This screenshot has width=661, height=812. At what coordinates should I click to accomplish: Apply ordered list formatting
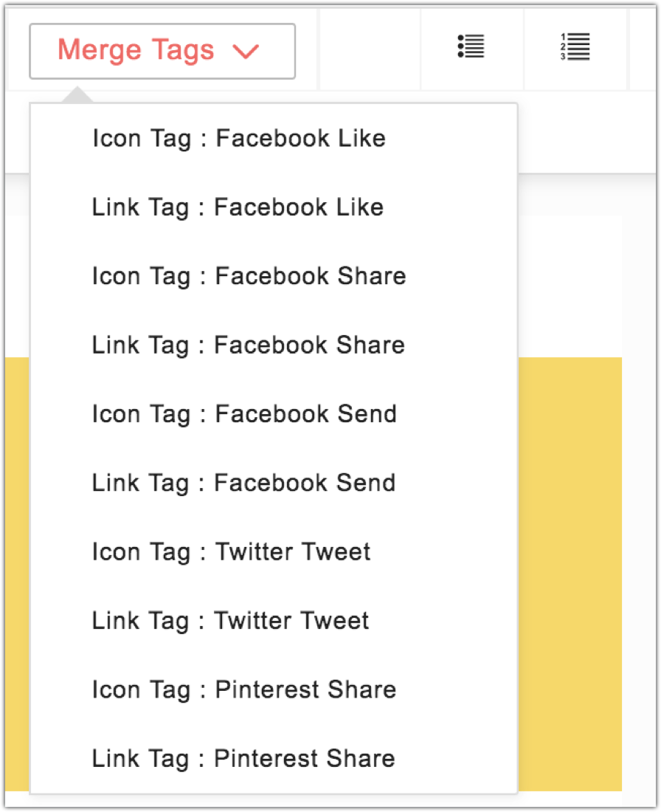pos(574,48)
